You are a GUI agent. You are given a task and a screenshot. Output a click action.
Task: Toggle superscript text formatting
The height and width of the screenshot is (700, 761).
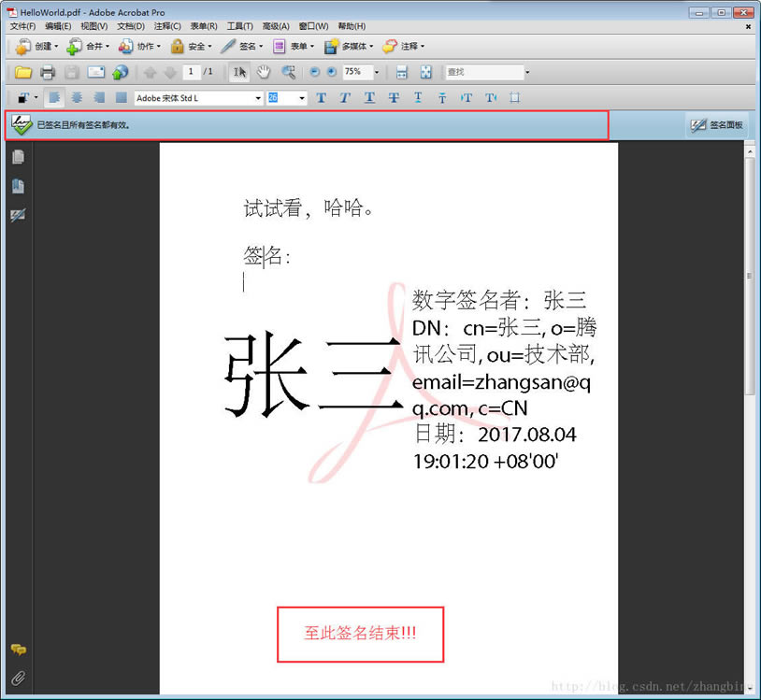(418, 98)
